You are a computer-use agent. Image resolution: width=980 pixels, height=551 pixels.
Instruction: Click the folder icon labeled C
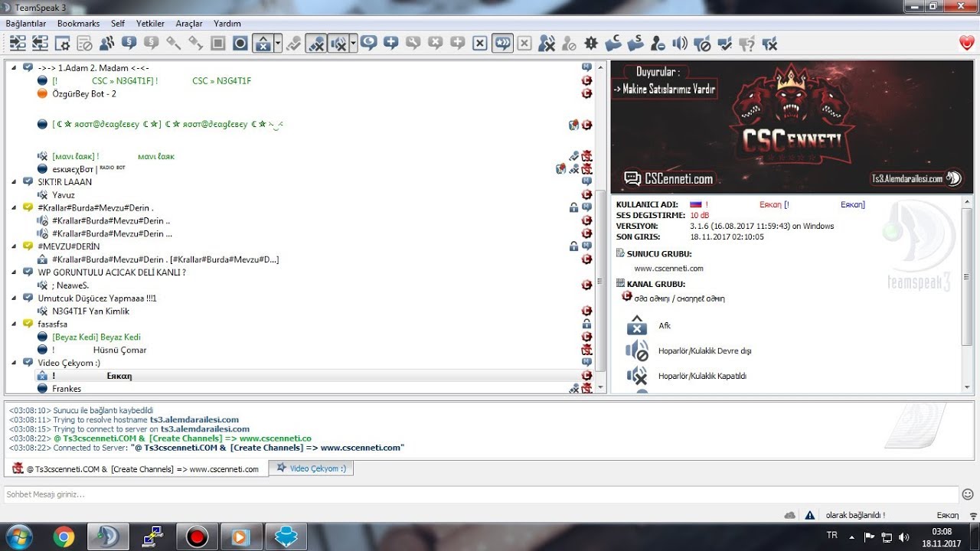click(613, 44)
